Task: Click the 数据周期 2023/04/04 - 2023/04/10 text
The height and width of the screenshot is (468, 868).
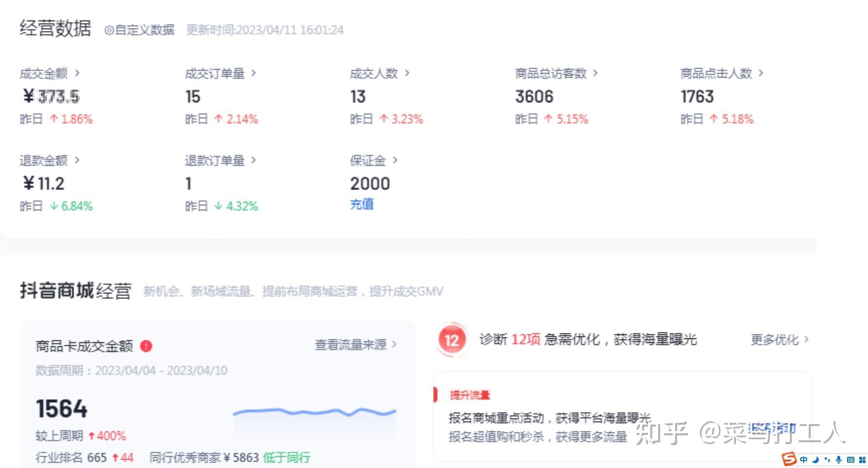Action: [x=131, y=370]
